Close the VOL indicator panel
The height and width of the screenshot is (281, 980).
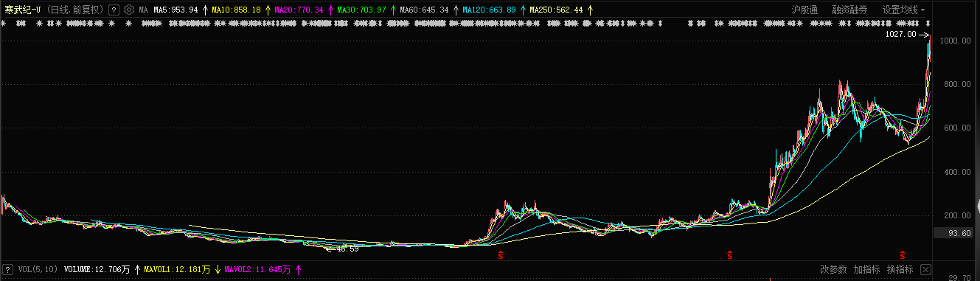[926, 270]
